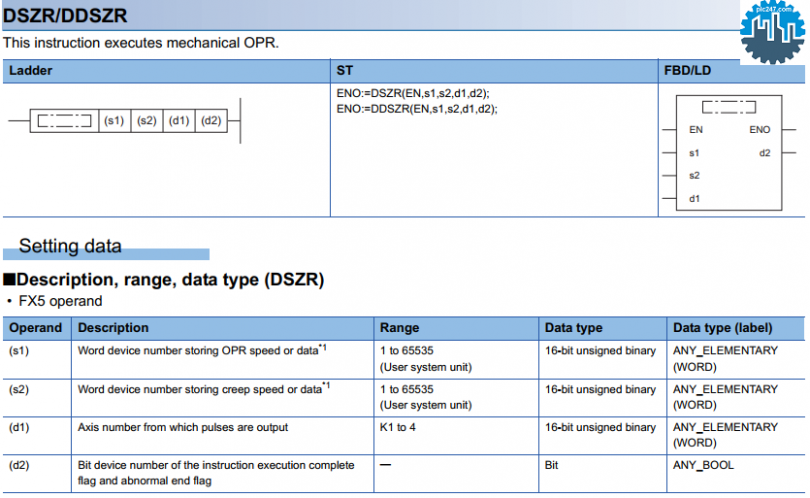Image resolution: width=810 pixels, height=498 pixels.
Task: Click 'Axis number from which pulses are output'
Action: point(183,428)
